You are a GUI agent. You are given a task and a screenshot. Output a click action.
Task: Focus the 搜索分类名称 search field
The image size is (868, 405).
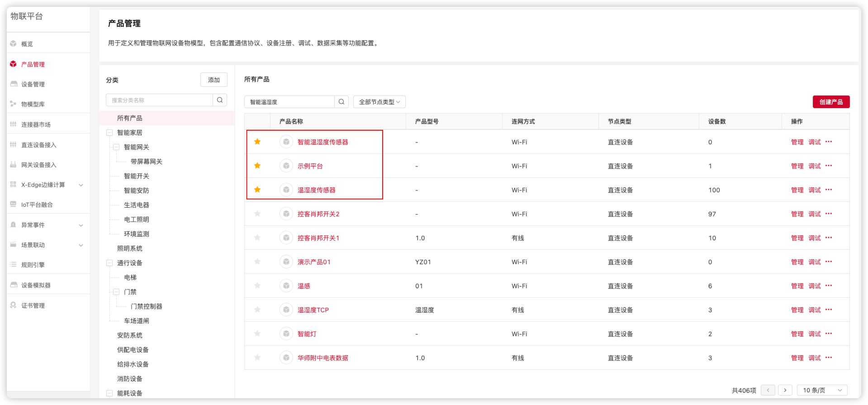pos(159,100)
